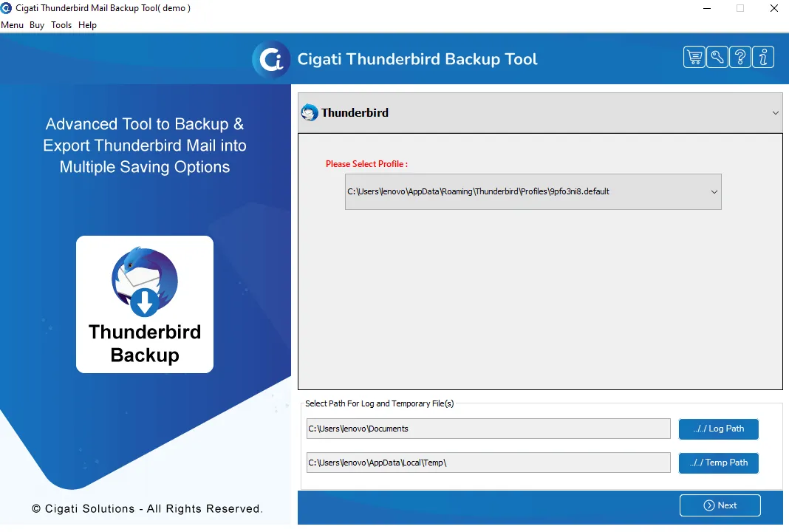The image size is (789, 532).
Task: Click '© Cigati Solutions - All Rights Reserved.' text
Action: [147, 509]
